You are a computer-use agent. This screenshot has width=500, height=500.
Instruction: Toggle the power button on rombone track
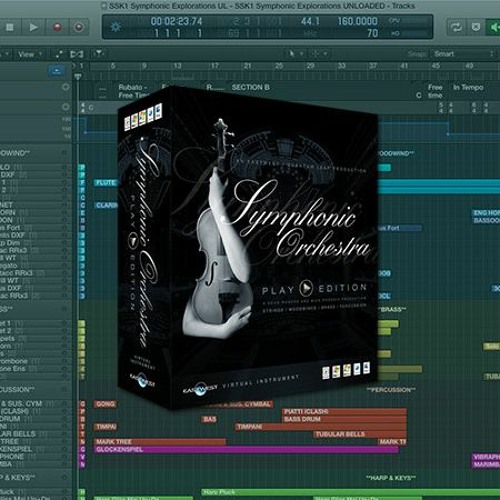click(x=65, y=361)
